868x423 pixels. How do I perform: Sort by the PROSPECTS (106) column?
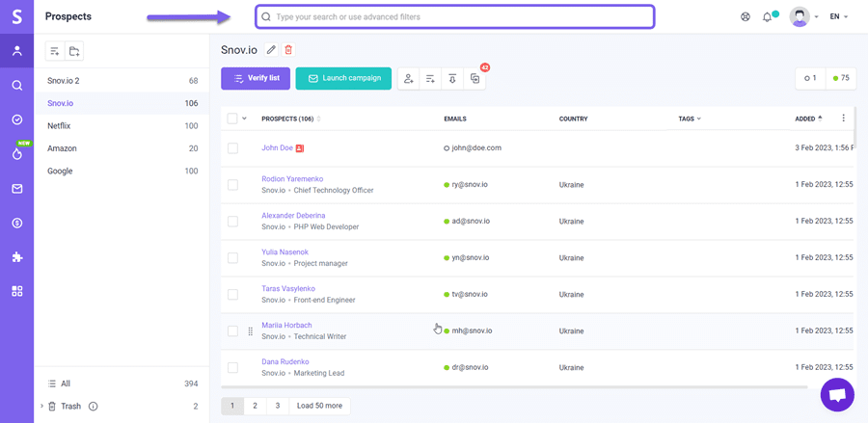click(290, 119)
